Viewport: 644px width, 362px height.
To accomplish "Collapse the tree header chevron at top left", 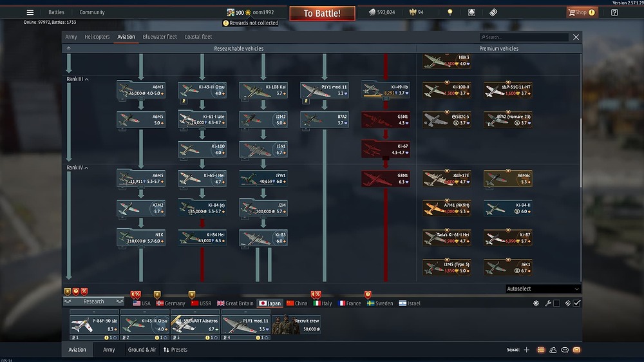I will pos(69,48).
